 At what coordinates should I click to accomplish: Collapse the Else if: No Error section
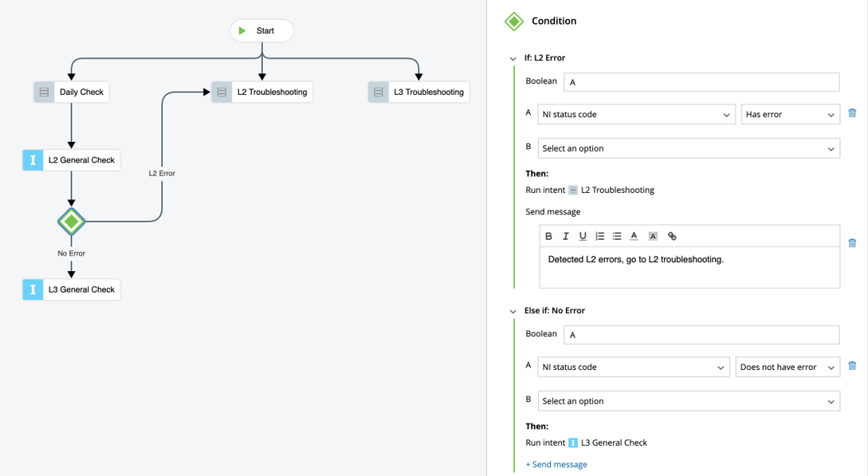click(513, 311)
